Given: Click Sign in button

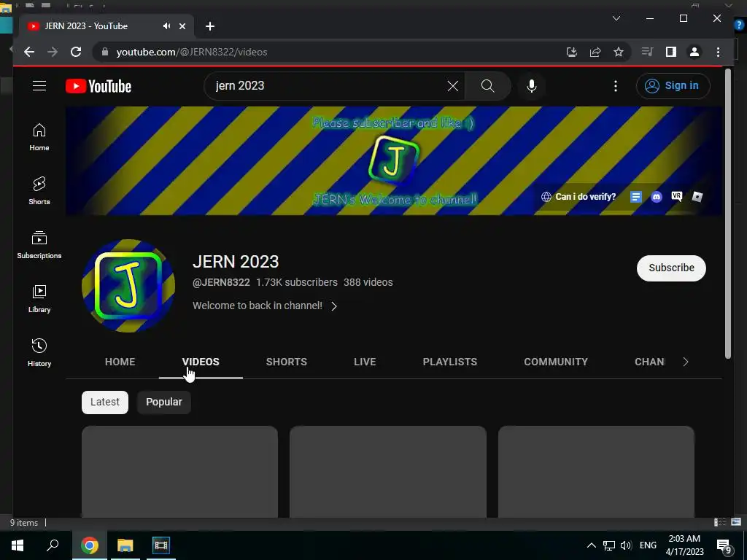Looking at the screenshot, I should pyautogui.click(x=673, y=86).
